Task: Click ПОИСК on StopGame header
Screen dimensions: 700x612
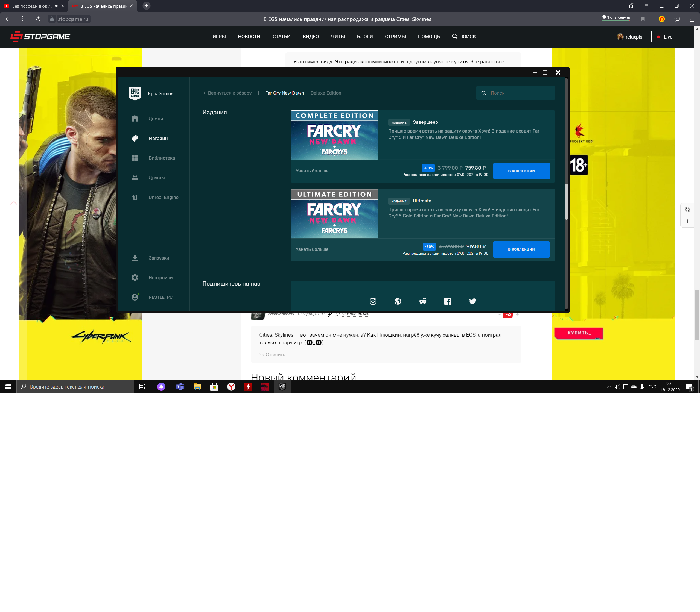Action: pos(464,37)
